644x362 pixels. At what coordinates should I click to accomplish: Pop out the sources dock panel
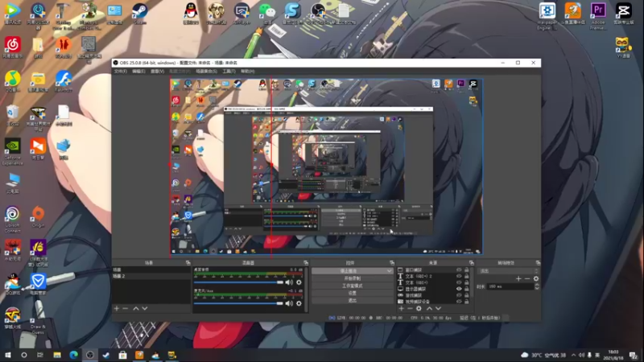(x=472, y=263)
